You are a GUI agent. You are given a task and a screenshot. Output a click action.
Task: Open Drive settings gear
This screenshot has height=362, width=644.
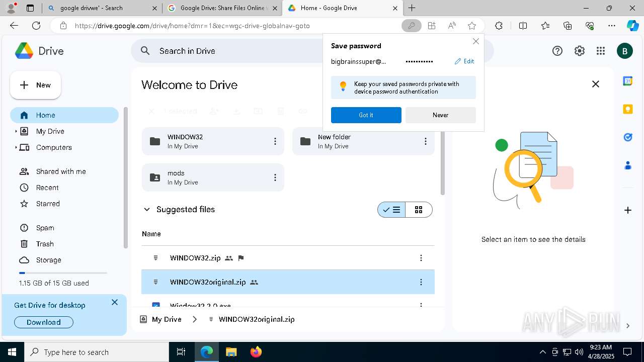[x=580, y=51]
